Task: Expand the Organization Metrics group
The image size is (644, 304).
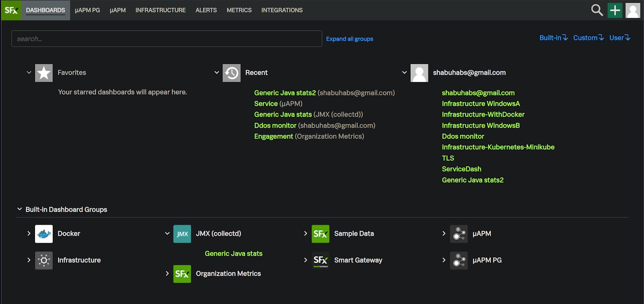Action: click(x=167, y=273)
